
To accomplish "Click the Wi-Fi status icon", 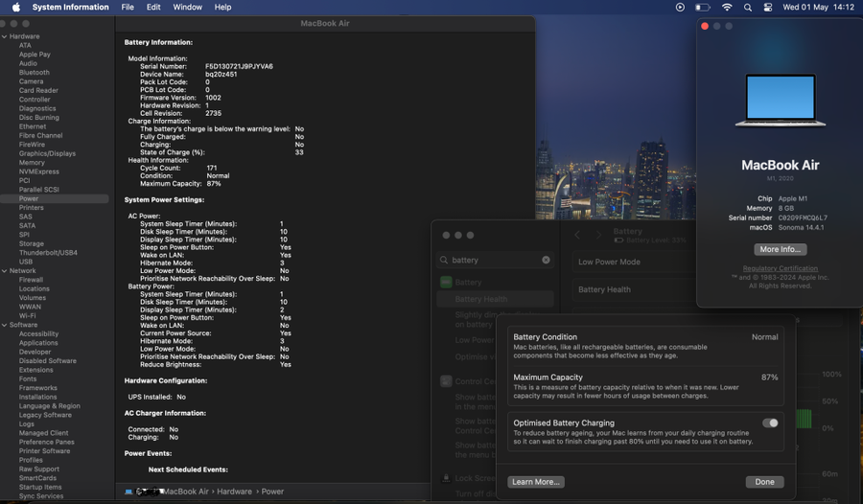I will point(727,7).
